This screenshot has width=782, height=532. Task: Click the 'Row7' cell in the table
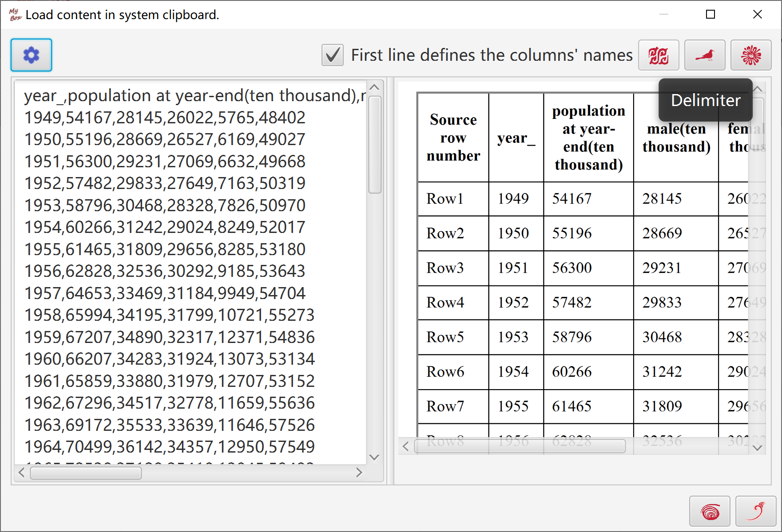pyautogui.click(x=453, y=406)
